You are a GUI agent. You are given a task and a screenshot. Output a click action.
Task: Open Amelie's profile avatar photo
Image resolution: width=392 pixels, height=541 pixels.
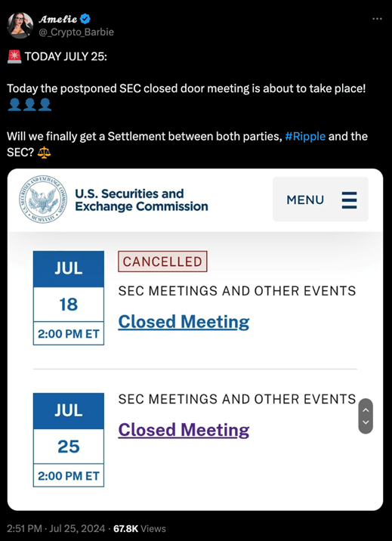[x=20, y=26]
